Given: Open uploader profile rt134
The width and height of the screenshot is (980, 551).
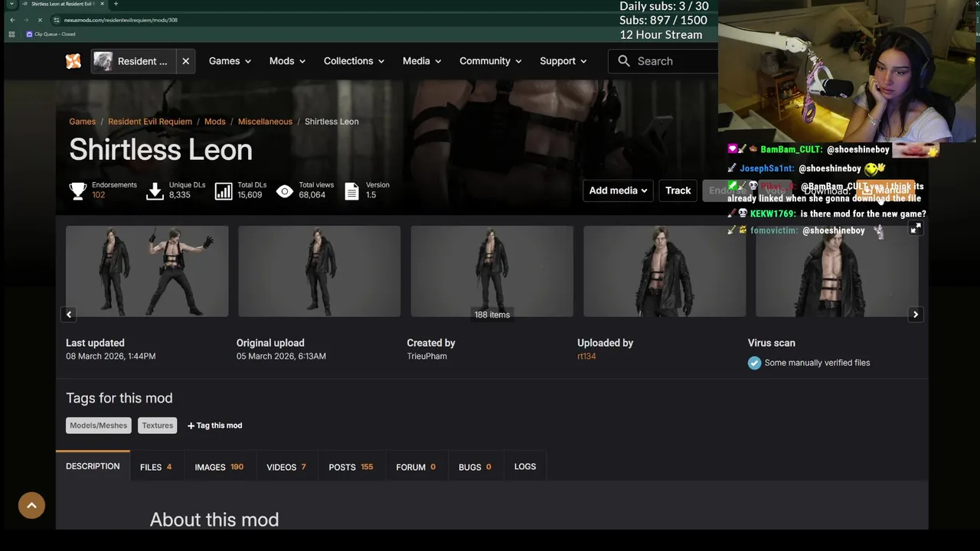Looking at the screenshot, I should tap(586, 356).
